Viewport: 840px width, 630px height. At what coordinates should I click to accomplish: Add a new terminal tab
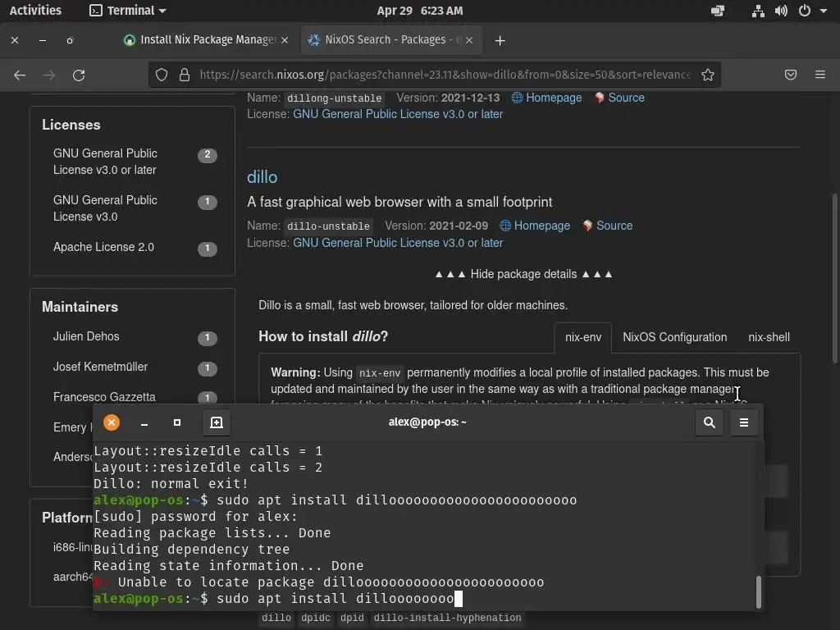point(217,422)
